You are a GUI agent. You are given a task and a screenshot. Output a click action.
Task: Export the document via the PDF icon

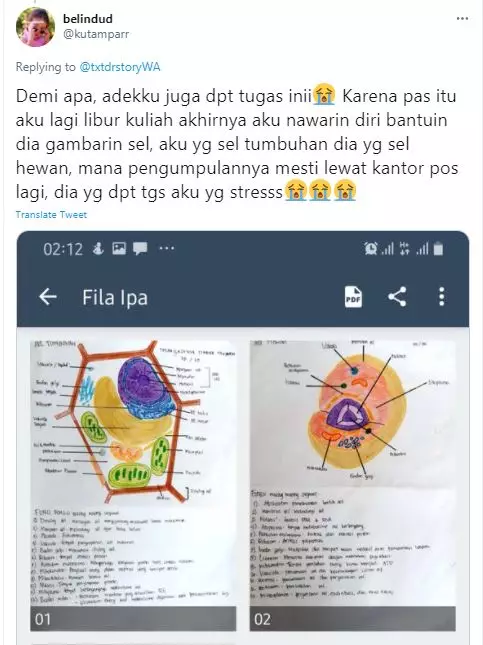(353, 297)
